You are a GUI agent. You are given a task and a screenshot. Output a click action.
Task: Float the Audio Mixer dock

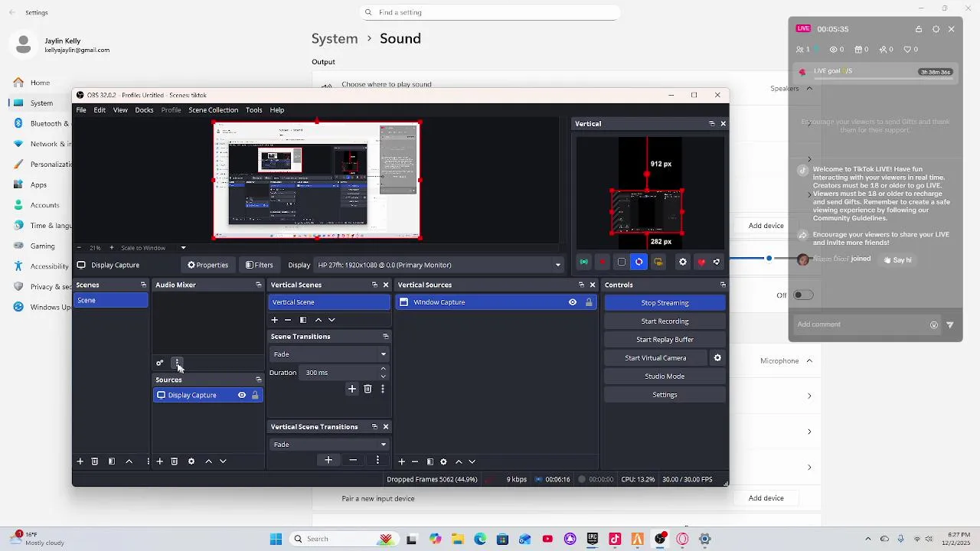click(259, 285)
